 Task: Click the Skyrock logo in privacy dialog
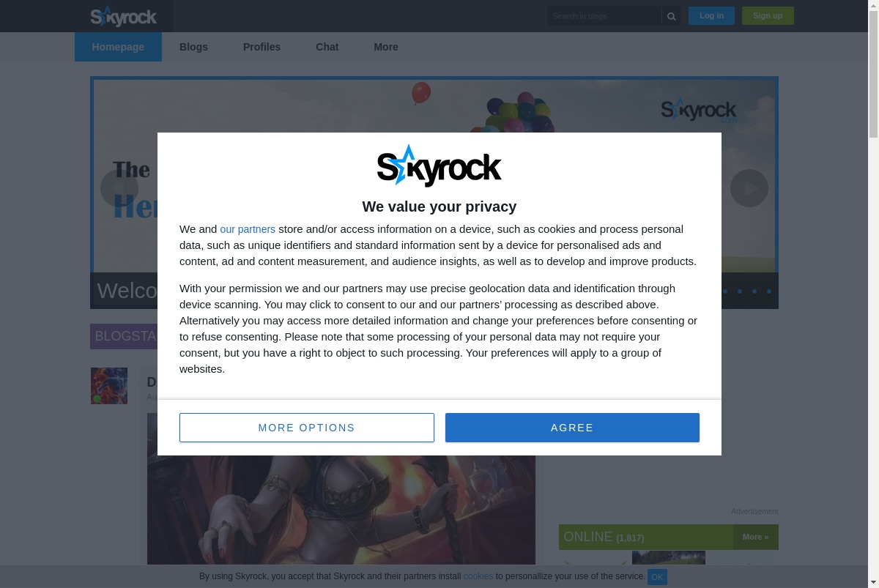click(439, 166)
